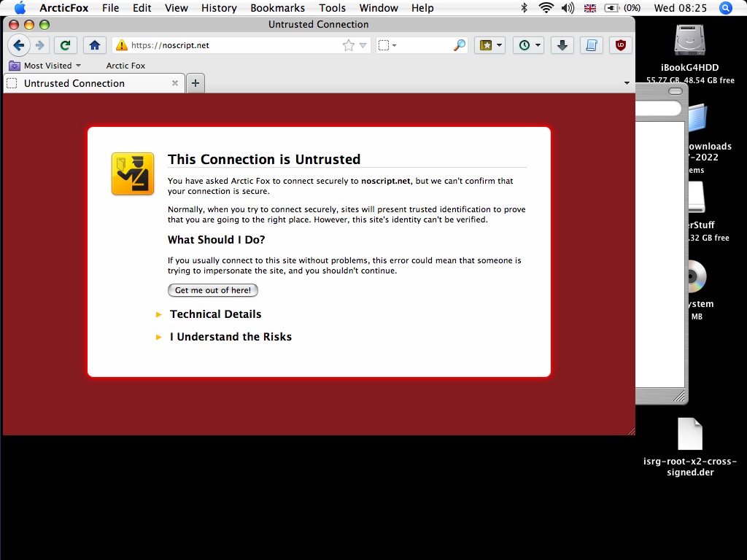Open the home page via the house icon
Image resolution: width=747 pixels, height=560 pixels.
click(95, 45)
